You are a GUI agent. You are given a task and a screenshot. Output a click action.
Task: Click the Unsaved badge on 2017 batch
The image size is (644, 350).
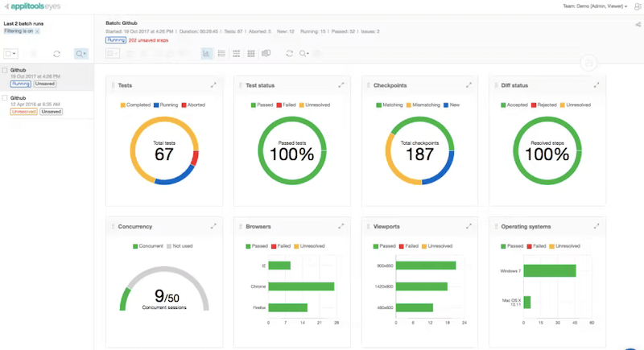coord(45,84)
